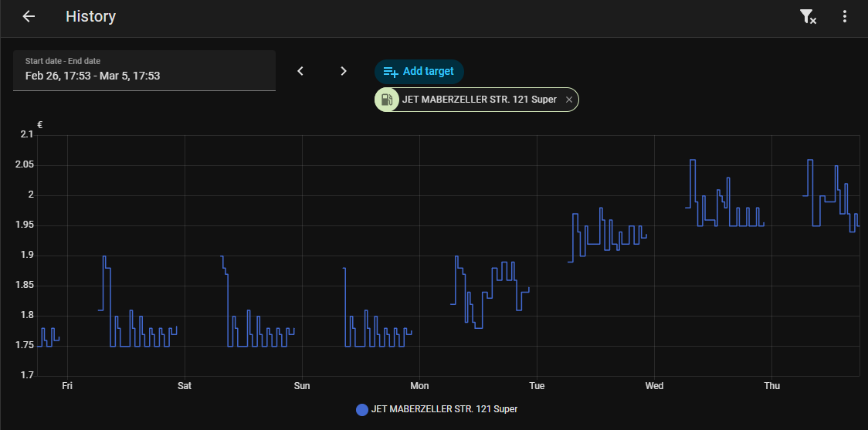Click the remove filters funnel icon
868x430 pixels.
(808, 17)
